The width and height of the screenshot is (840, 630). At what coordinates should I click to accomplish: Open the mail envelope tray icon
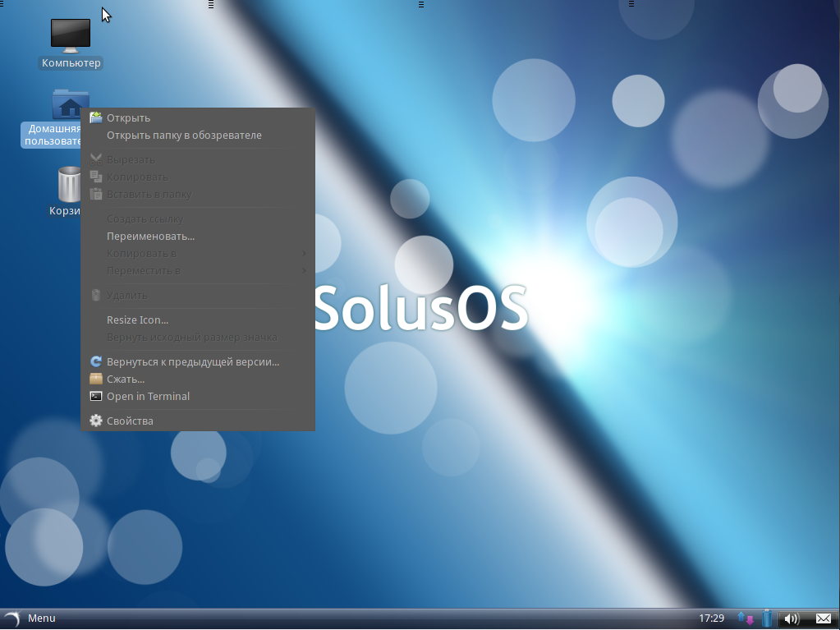pos(824,619)
